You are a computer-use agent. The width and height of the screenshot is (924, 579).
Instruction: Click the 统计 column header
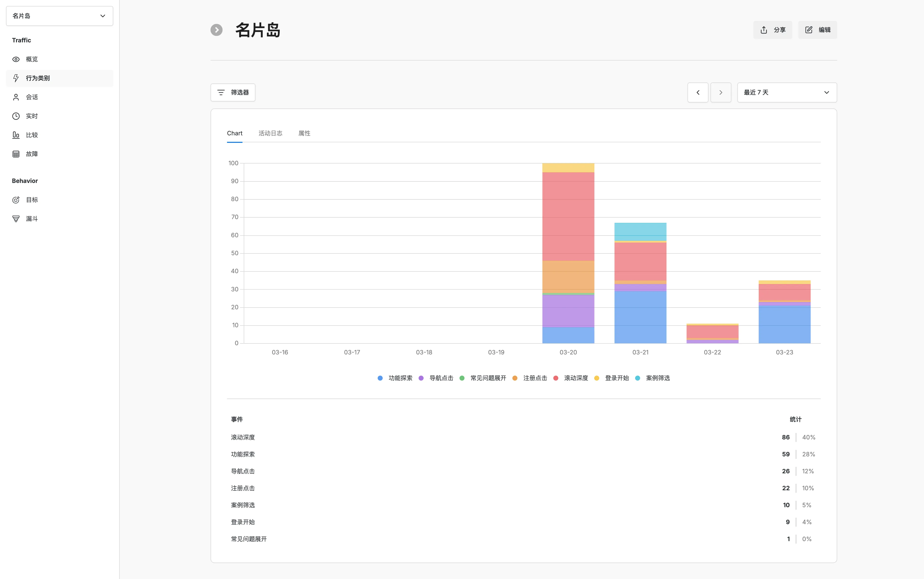click(796, 419)
